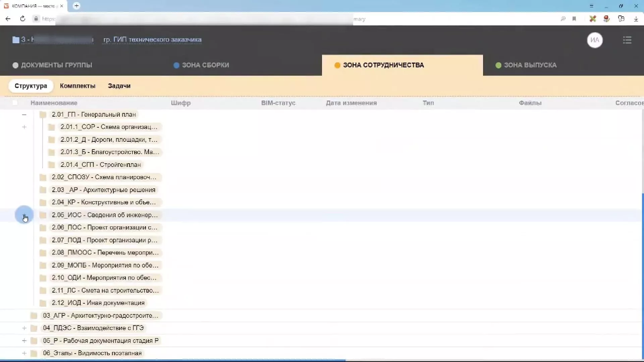Expand the 04_ПДЭС folder node
The image size is (644, 362).
click(x=24, y=328)
